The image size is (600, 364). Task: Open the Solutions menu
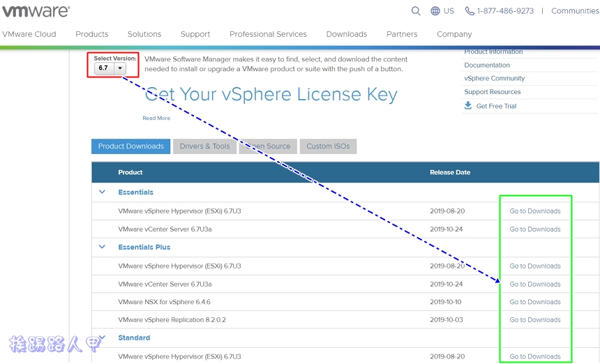pos(144,34)
